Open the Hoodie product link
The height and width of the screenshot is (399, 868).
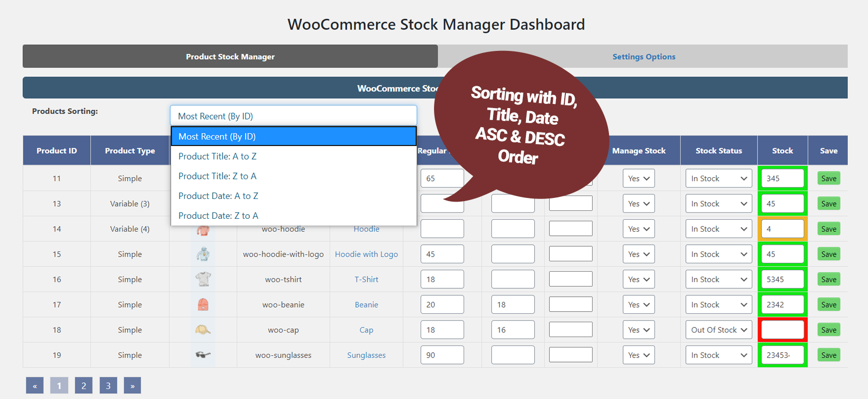point(367,229)
